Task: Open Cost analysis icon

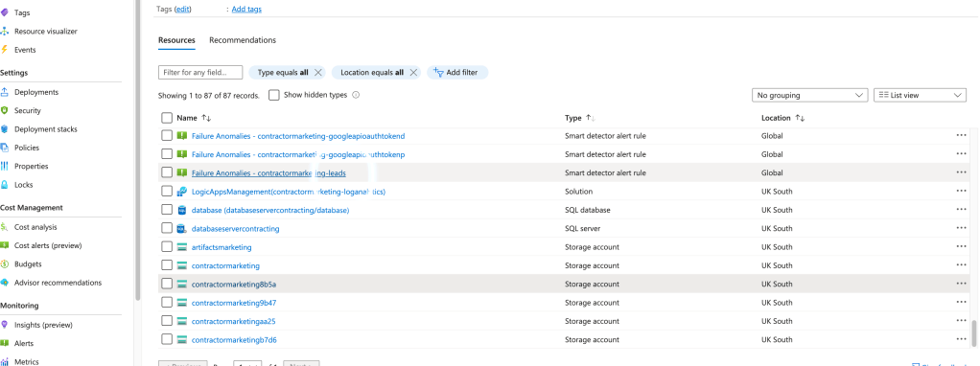Action: point(5,227)
